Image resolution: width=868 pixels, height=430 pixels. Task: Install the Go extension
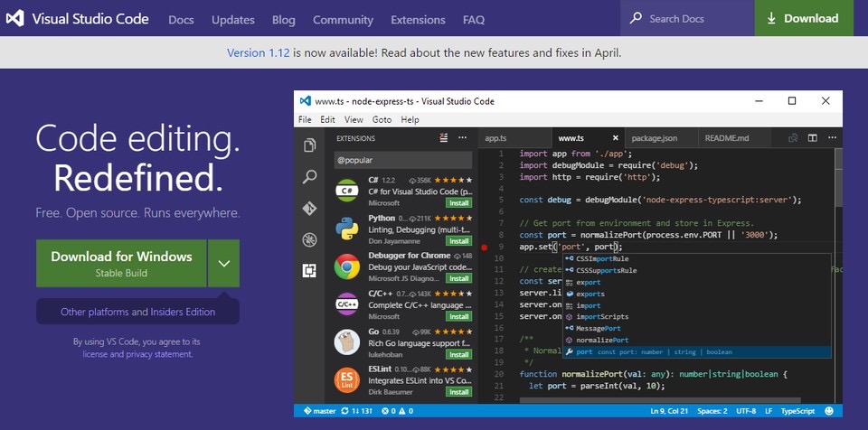click(459, 354)
